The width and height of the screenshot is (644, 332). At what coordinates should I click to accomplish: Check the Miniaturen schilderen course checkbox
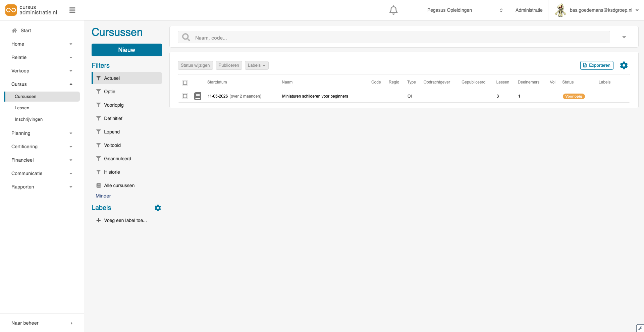pyautogui.click(x=185, y=96)
